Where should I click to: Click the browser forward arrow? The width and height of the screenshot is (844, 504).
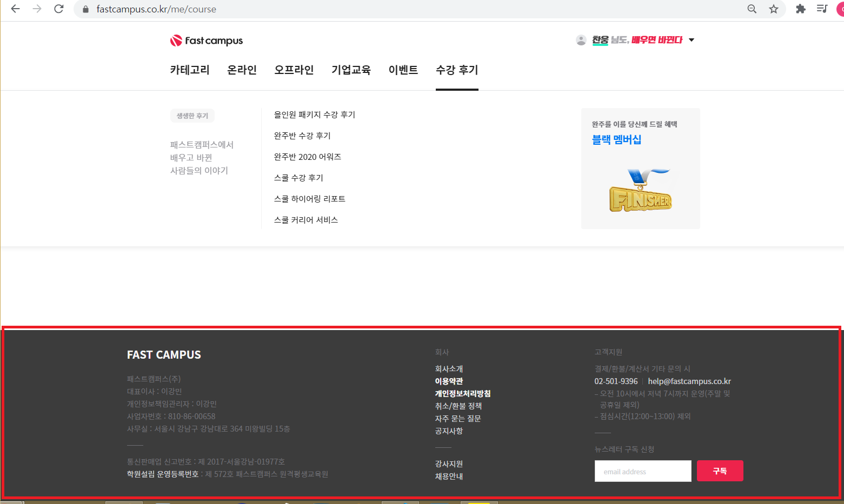click(37, 9)
